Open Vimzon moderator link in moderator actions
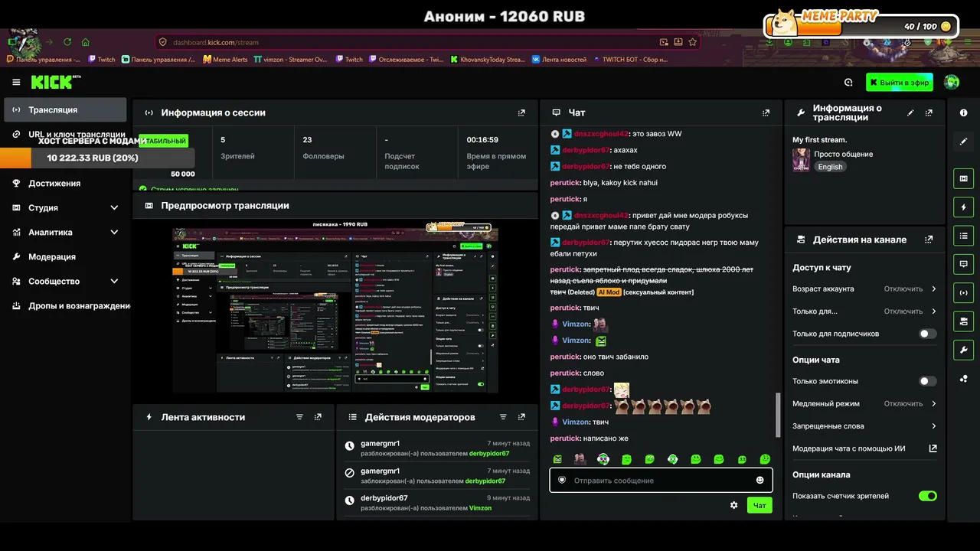 click(x=480, y=508)
